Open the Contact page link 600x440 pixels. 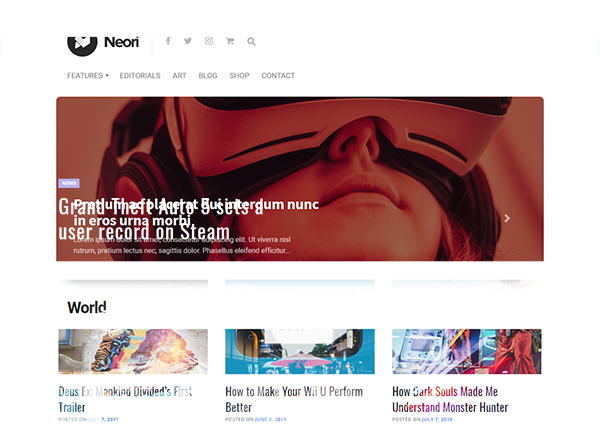(x=278, y=76)
